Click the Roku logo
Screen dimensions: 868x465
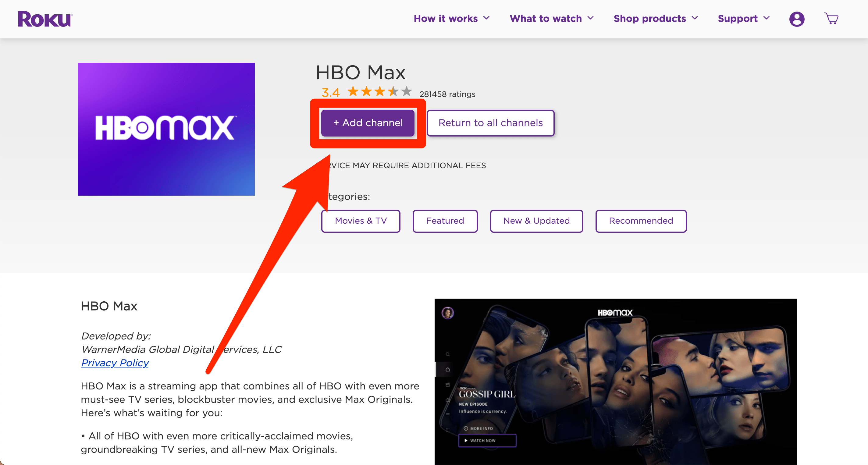pos(45,19)
